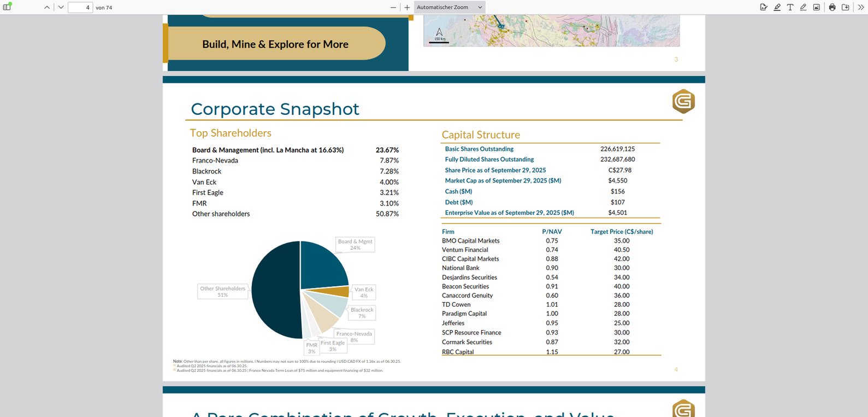Toggle the PDF sidebar panel
The width and height of the screenshot is (868, 417).
(7, 7)
